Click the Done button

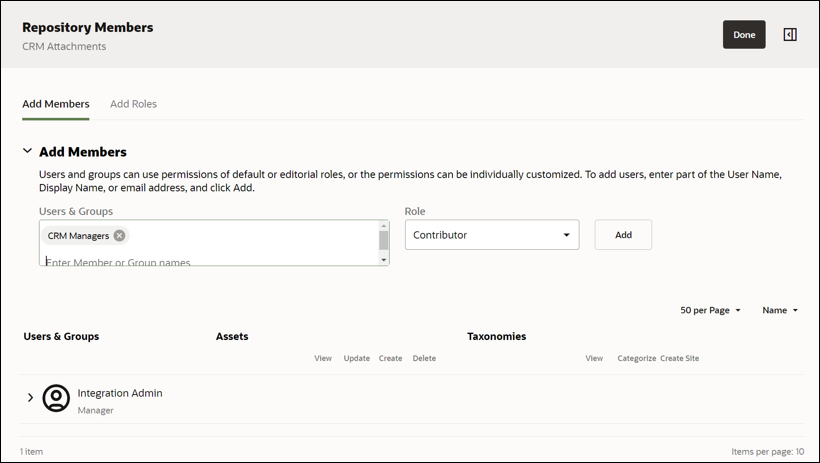[x=744, y=35]
